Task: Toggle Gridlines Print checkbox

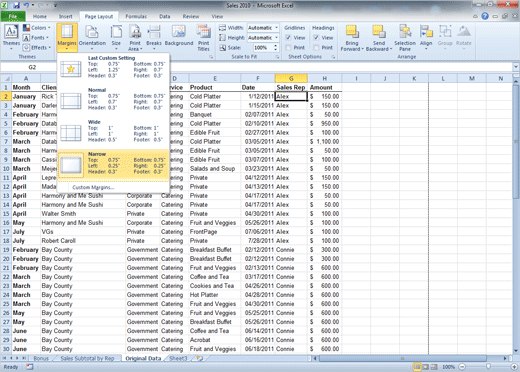Action: click(288, 48)
